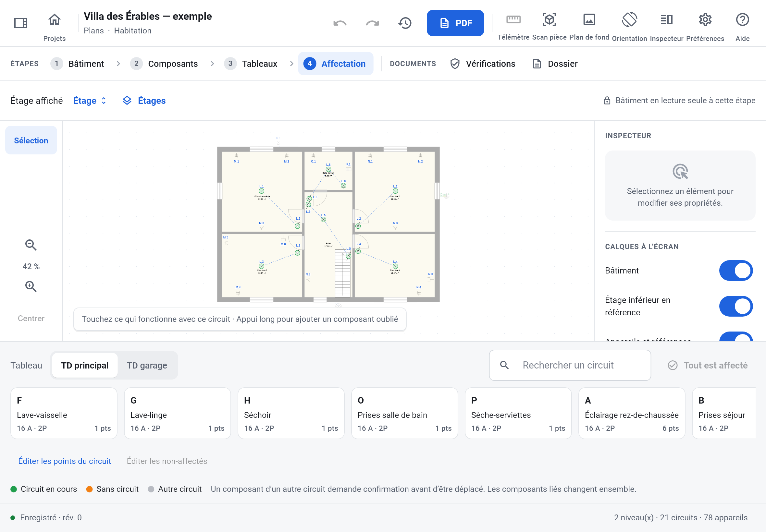Toggle Bâtiment layer visibility
This screenshot has width=766, height=532.
(x=736, y=271)
